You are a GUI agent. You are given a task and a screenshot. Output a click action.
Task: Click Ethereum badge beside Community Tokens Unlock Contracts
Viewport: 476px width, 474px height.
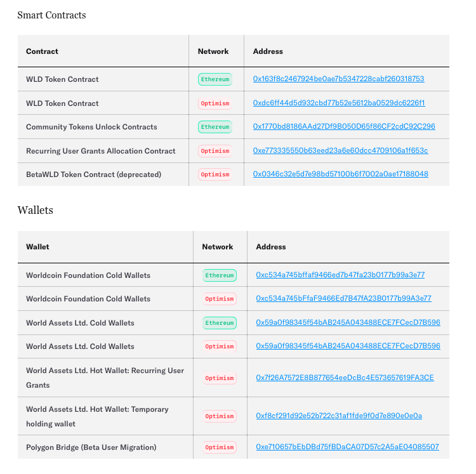coord(215,127)
